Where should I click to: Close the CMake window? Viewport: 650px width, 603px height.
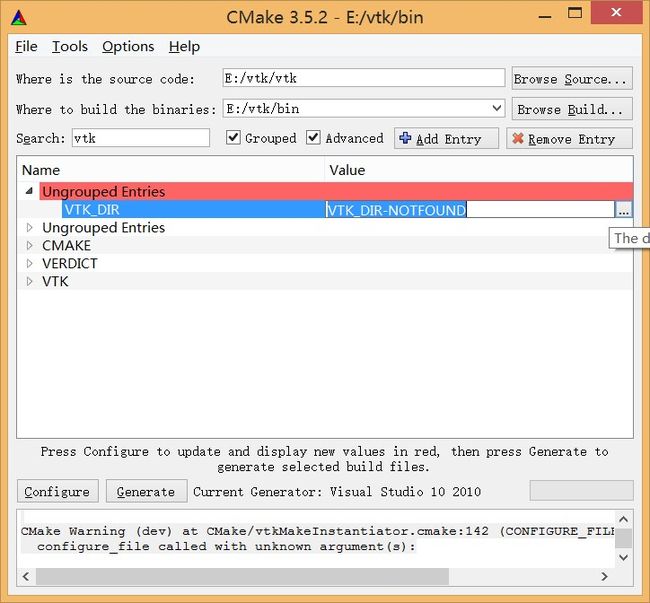click(617, 12)
